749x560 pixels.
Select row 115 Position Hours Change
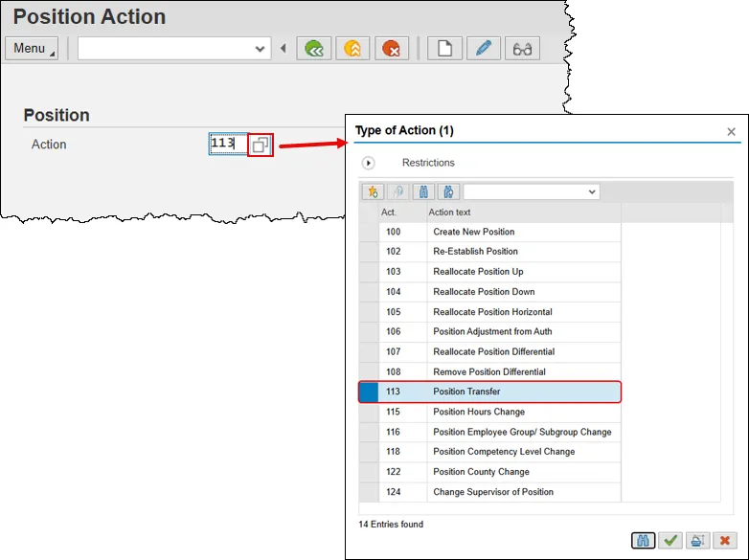click(x=490, y=412)
